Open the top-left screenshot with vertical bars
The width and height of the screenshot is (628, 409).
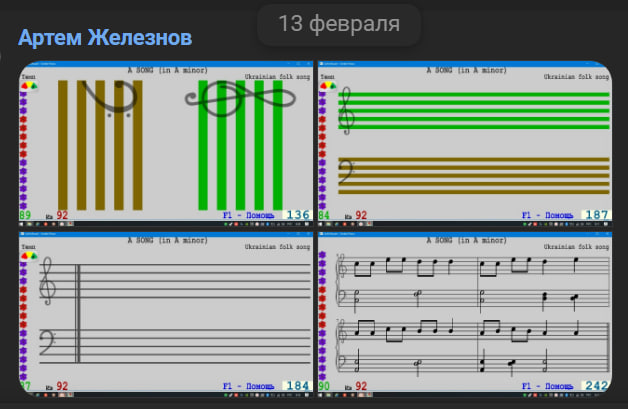[166, 145]
